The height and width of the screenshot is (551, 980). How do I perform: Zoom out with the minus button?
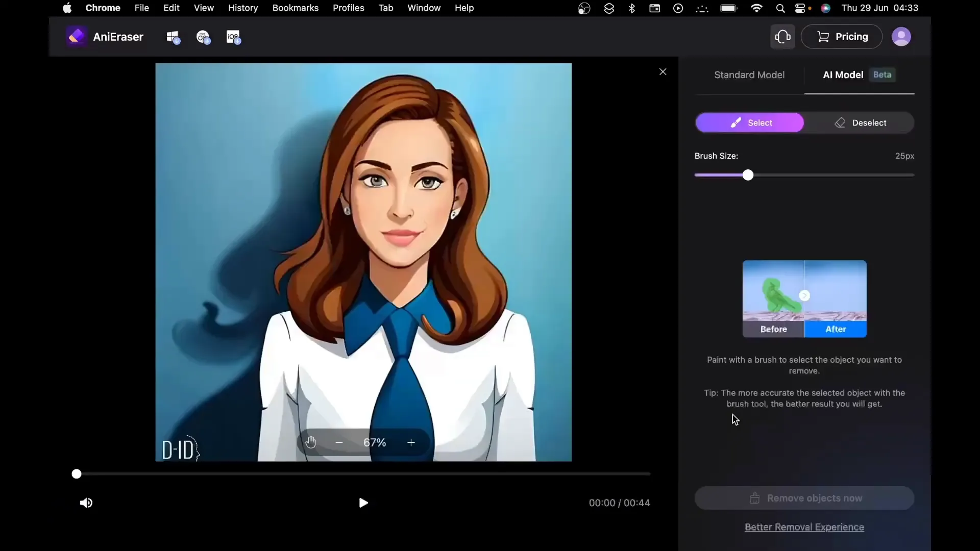(339, 442)
